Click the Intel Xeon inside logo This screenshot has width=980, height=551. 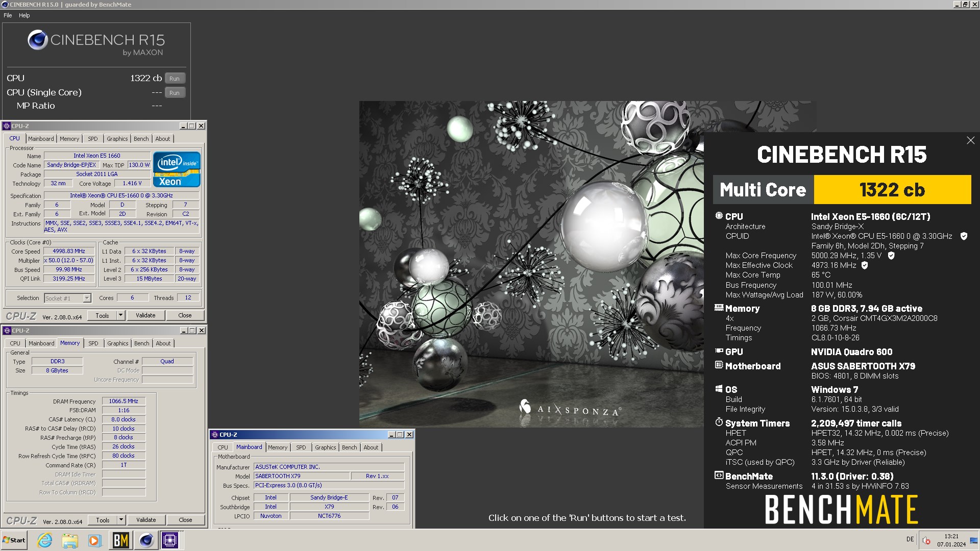(177, 169)
